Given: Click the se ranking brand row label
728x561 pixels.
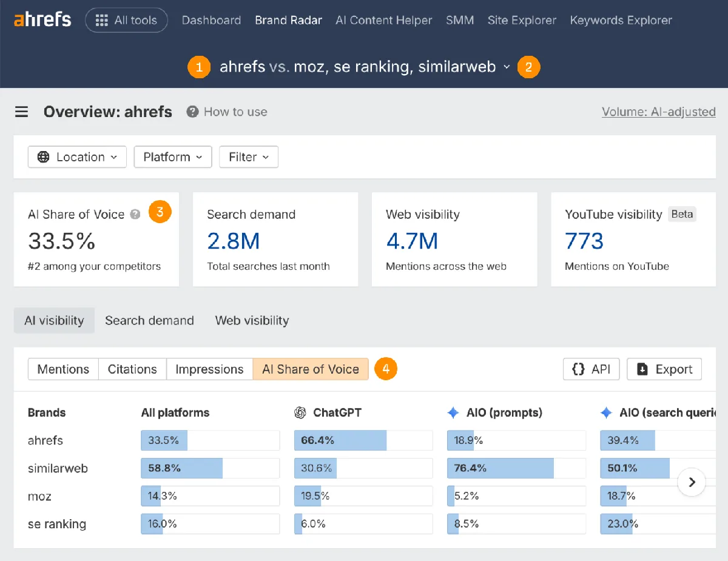Looking at the screenshot, I should tap(57, 524).
